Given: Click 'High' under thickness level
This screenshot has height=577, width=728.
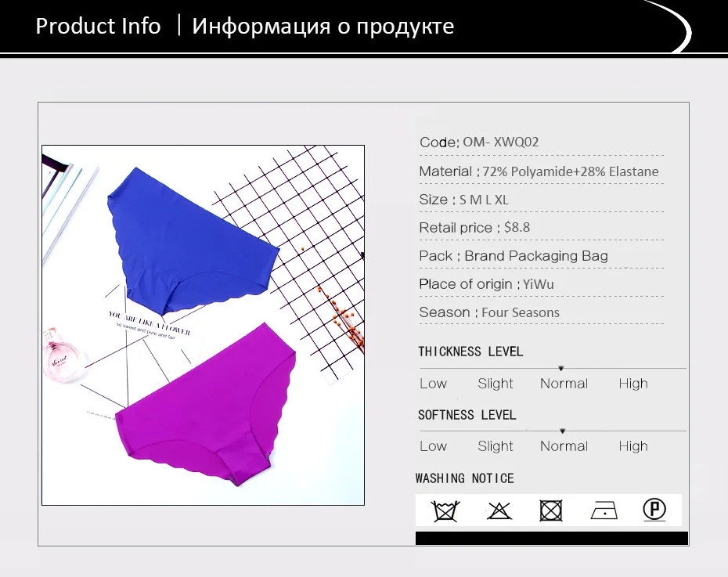Looking at the screenshot, I should click(x=633, y=384).
